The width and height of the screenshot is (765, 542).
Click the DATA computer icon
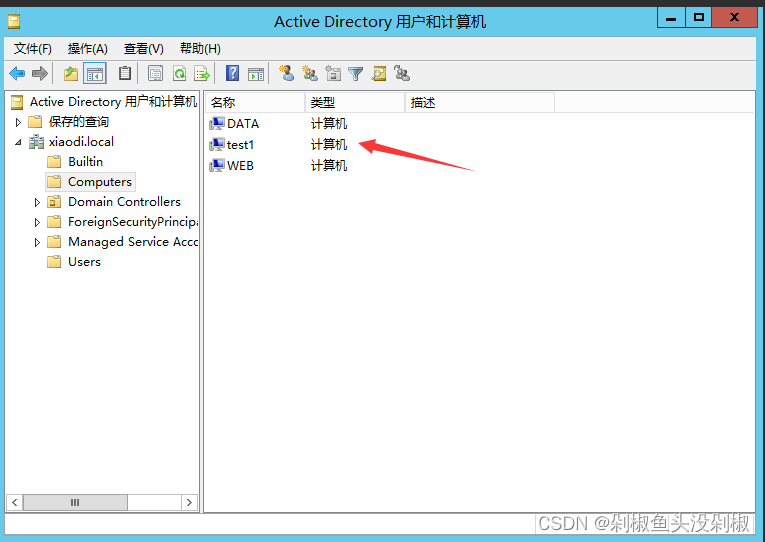(x=217, y=123)
